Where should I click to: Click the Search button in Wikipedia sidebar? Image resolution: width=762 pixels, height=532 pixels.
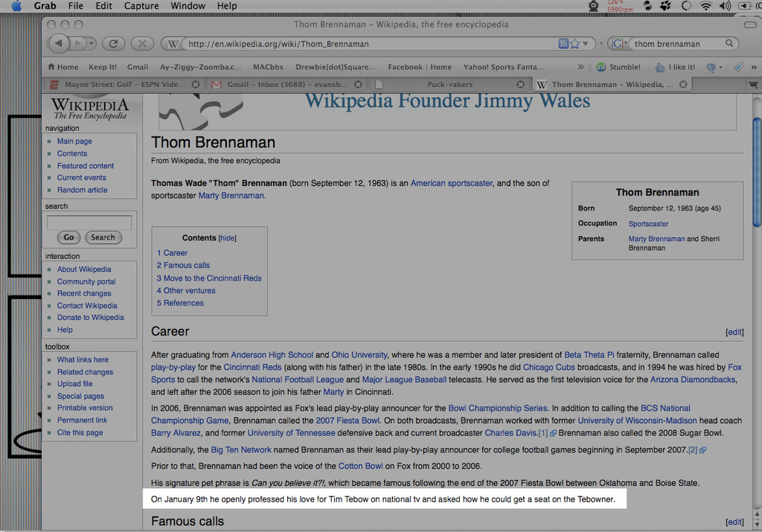click(x=103, y=237)
